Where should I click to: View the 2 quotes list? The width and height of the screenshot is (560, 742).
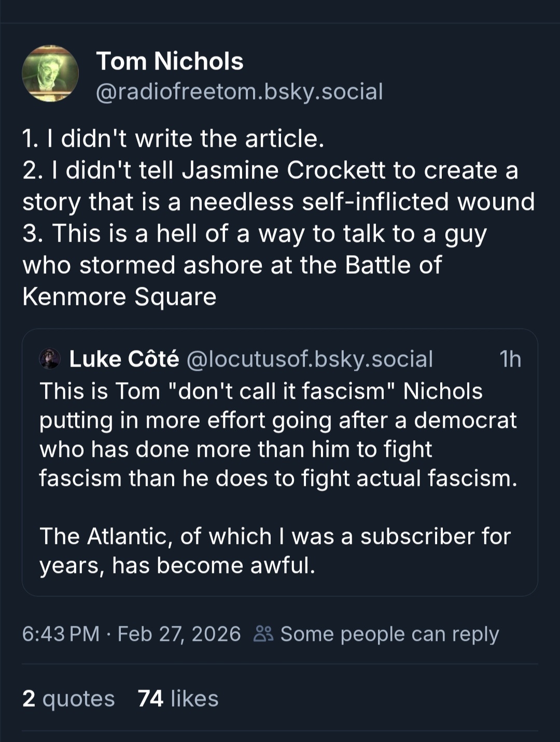68,698
